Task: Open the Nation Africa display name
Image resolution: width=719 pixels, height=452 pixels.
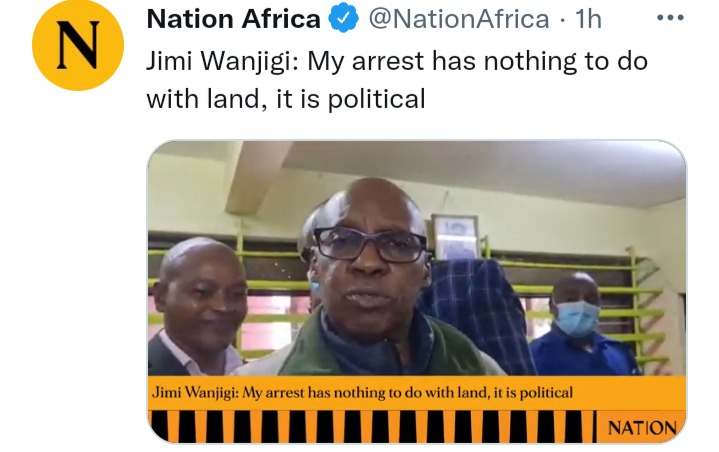Action: click(x=233, y=19)
